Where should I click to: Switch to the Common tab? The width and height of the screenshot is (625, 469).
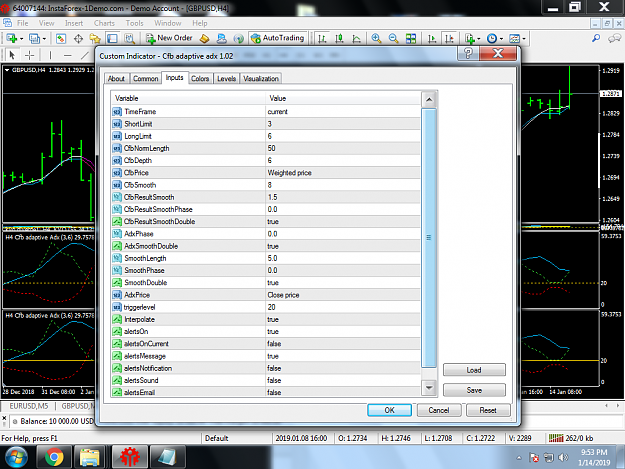[145, 78]
